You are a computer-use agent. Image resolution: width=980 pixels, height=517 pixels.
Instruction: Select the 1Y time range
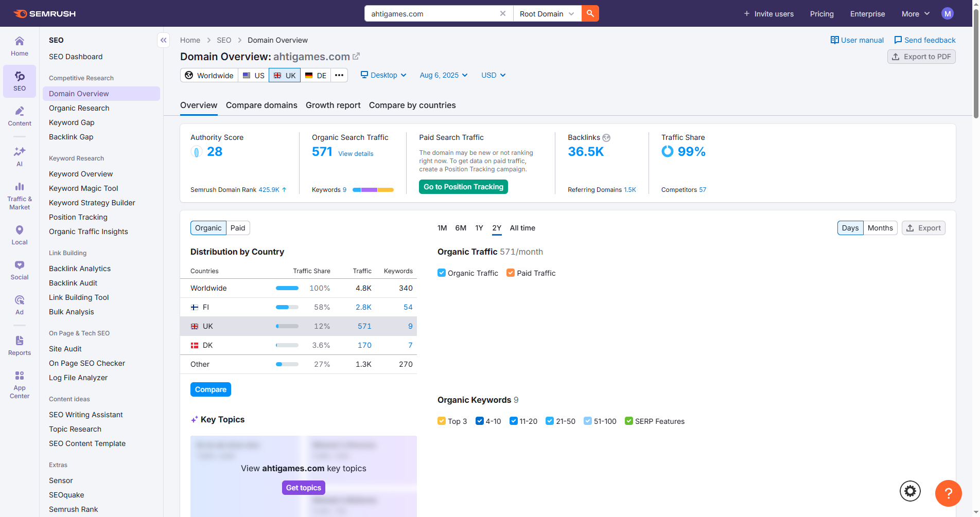pyautogui.click(x=479, y=228)
